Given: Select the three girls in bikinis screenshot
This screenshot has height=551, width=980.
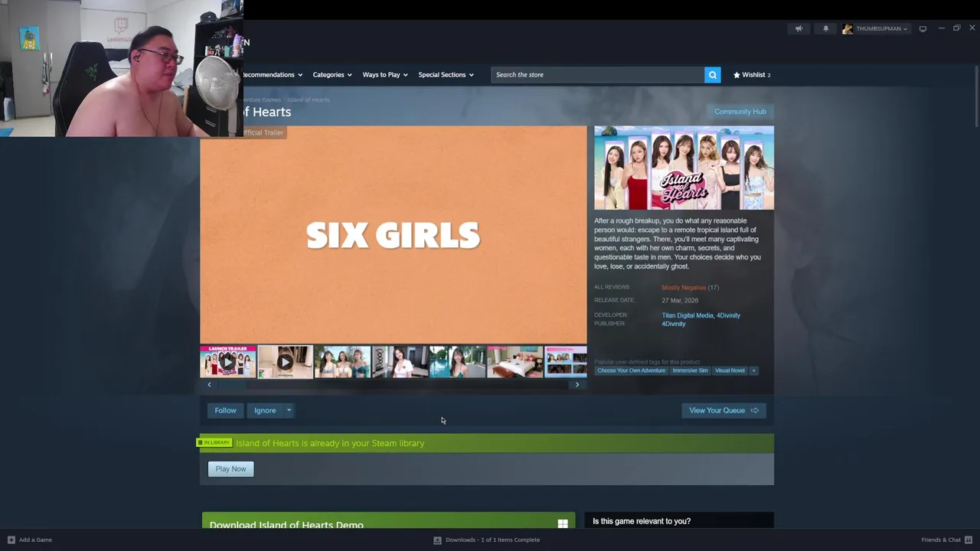Looking at the screenshot, I should point(342,362).
